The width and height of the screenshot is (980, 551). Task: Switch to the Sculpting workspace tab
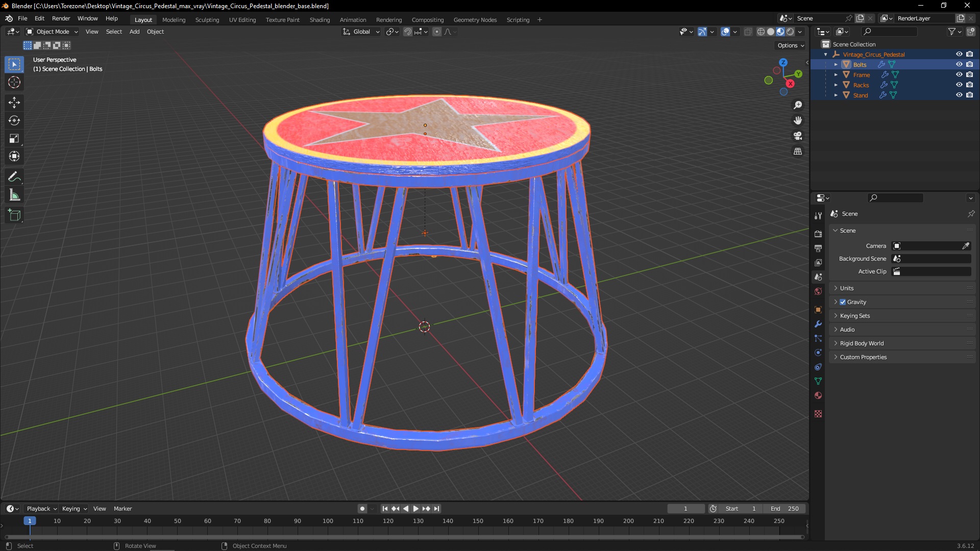(x=207, y=20)
